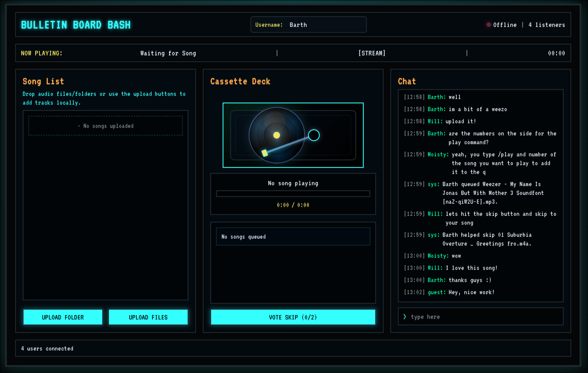Screen dimensions: 588x373
Task: Click the chat prompt chevron icon
Action: coord(405,317)
